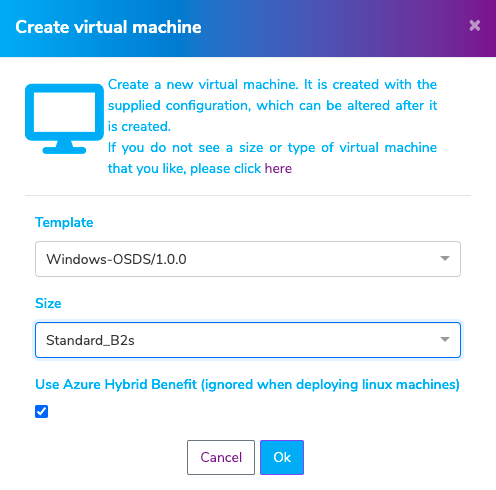
Task: Open the Template dropdown
Action: point(248,259)
